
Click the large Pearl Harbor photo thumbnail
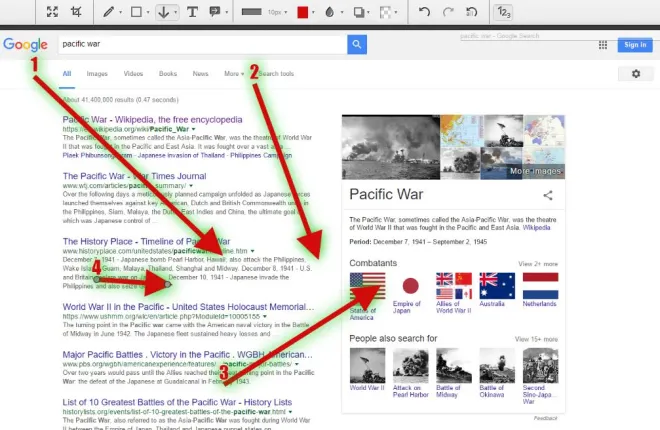pos(391,147)
